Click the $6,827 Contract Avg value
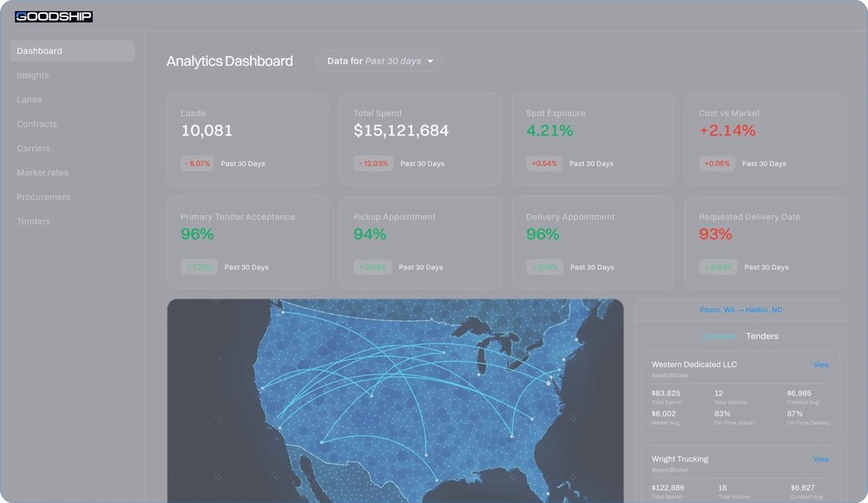868x503 pixels. click(803, 488)
